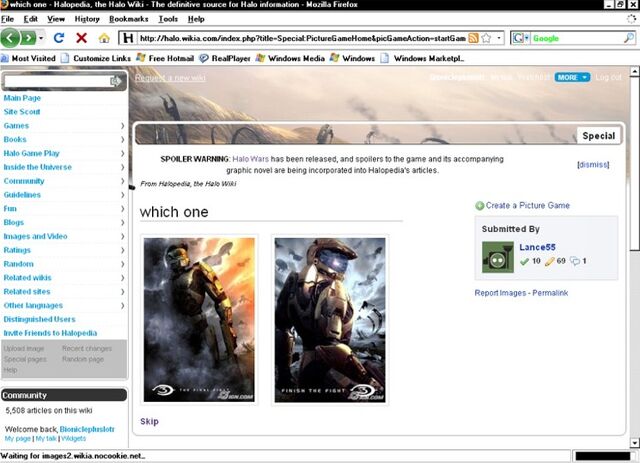The image size is (640, 463).
Task: Click the wiki sidebar search field
Action: coord(56,81)
